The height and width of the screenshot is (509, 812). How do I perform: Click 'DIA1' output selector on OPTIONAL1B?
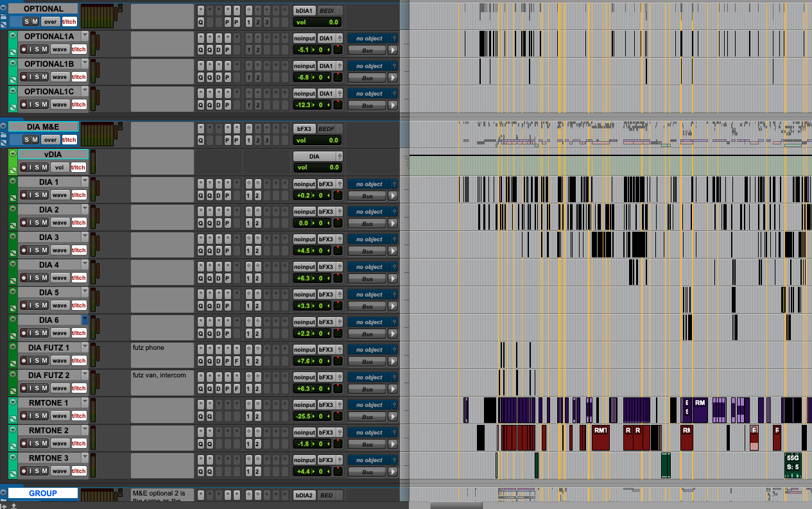coord(327,66)
